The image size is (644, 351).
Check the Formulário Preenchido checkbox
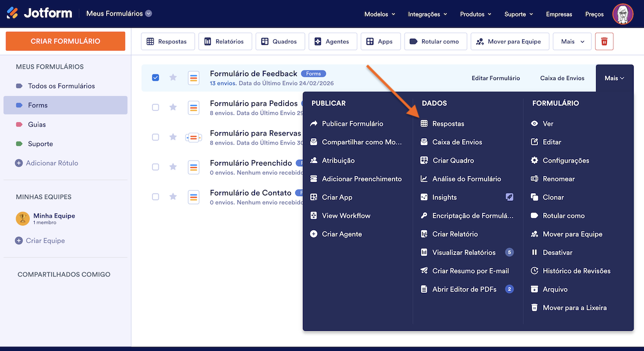point(155,167)
